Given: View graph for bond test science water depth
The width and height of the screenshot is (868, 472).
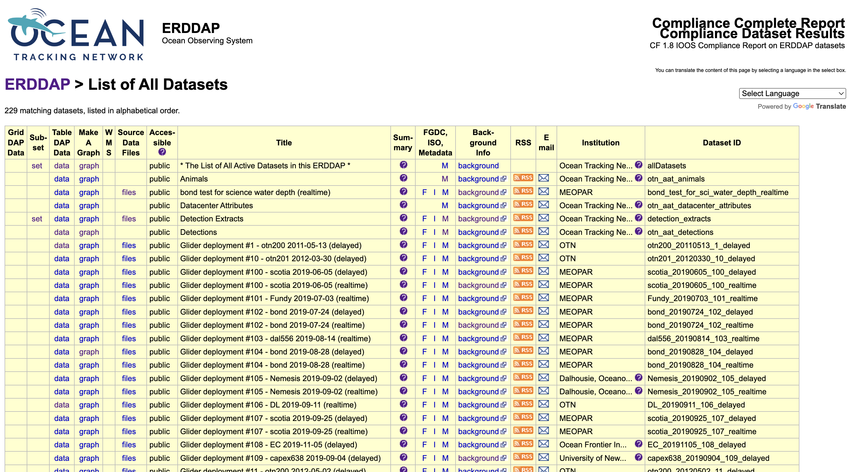Looking at the screenshot, I should pos(89,192).
